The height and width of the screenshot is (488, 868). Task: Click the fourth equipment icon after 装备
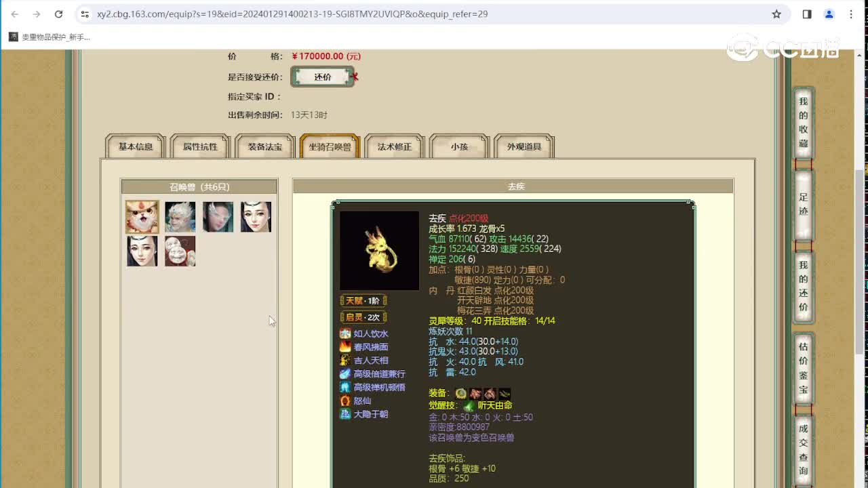(x=505, y=393)
